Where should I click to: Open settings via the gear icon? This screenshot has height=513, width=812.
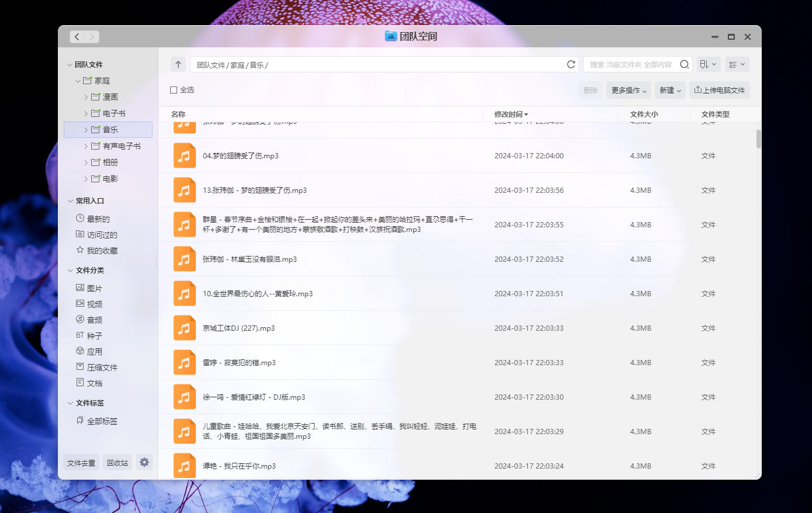click(x=144, y=462)
